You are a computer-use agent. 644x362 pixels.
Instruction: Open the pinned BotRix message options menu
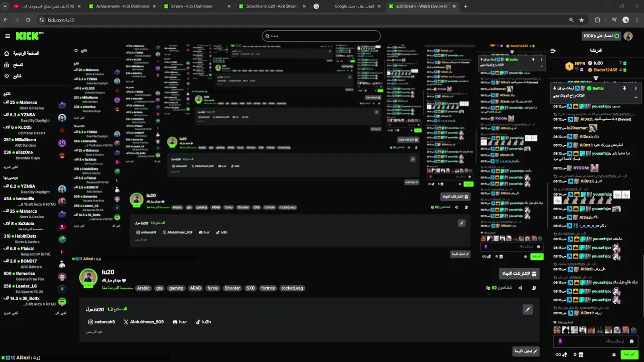pyautogui.click(x=636, y=88)
